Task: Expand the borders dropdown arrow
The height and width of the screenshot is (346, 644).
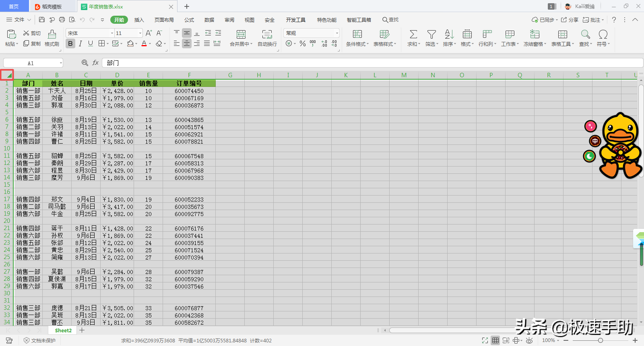Action: tap(107, 44)
